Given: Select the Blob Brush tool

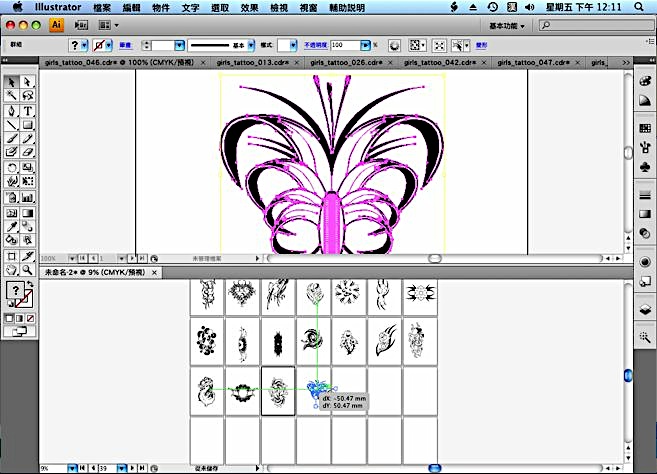Looking at the screenshot, I should 12,152.
